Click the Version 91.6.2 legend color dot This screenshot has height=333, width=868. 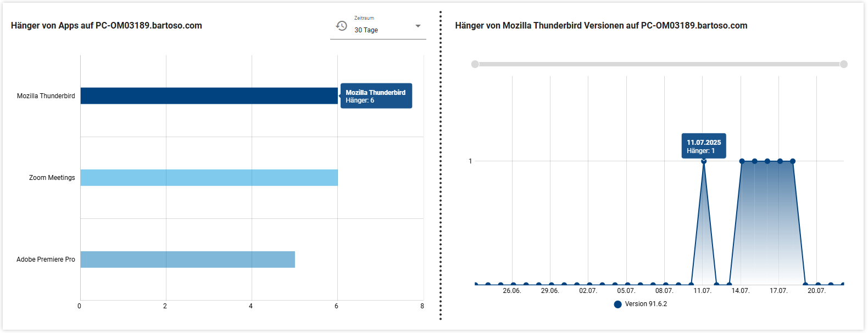click(x=617, y=304)
